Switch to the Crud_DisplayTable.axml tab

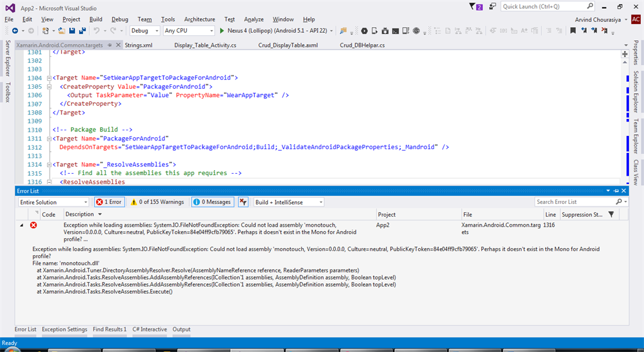288,45
